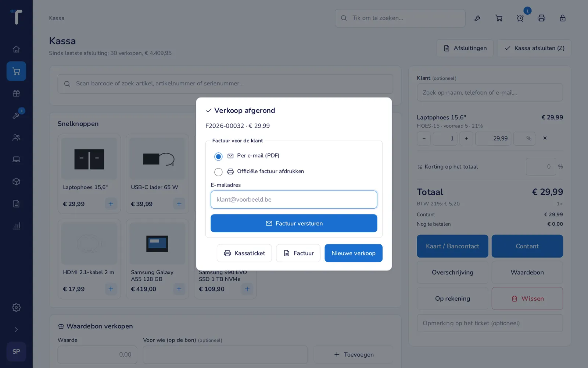
Task: Print the Kassaticket
Action: click(x=244, y=253)
